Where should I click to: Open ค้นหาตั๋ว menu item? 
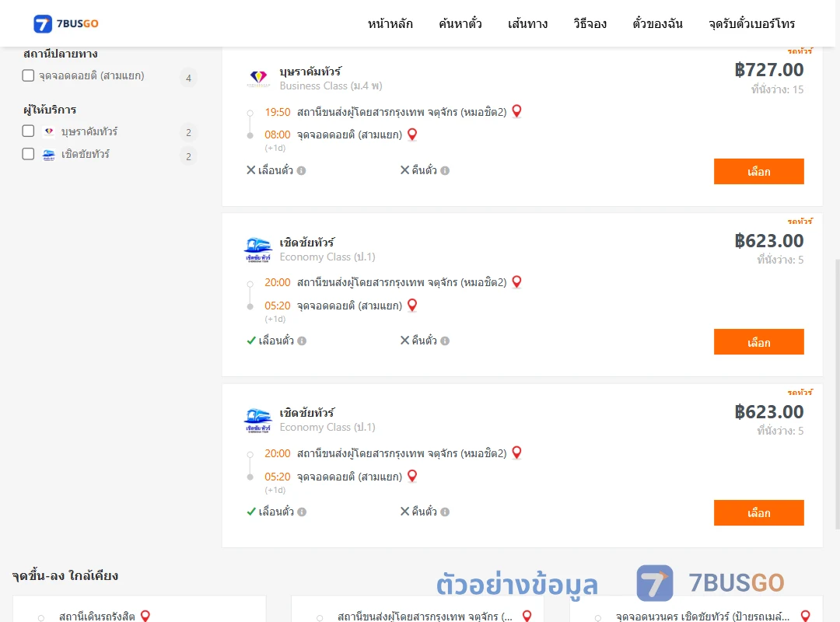(460, 23)
